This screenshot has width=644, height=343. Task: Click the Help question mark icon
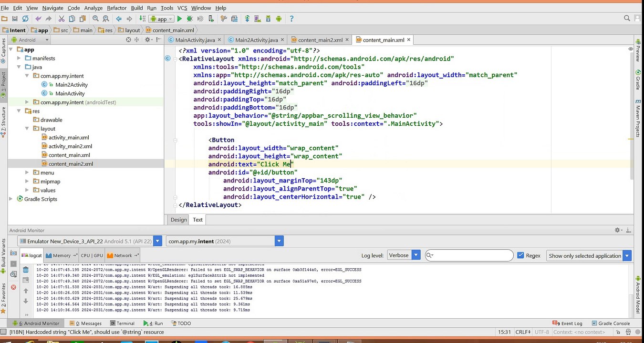[x=291, y=19]
